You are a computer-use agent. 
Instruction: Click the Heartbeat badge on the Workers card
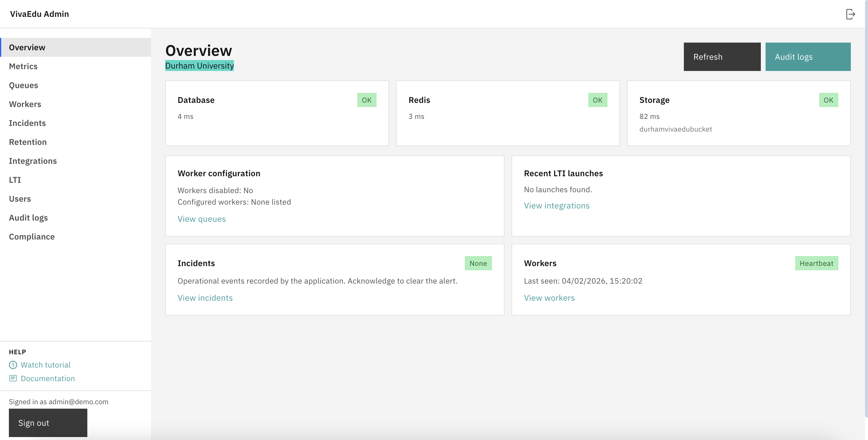click(x=817, y=263)
